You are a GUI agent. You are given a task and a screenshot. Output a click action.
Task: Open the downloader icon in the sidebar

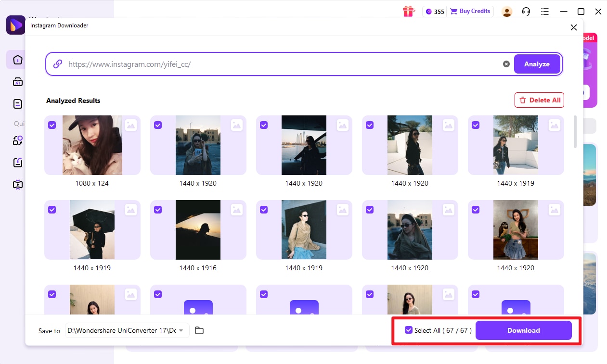click(x=17, y=162)
